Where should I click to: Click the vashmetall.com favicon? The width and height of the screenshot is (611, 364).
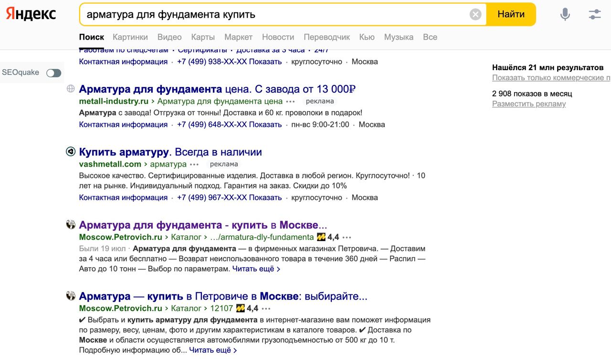pyautogui.click(x=71, y=152)
